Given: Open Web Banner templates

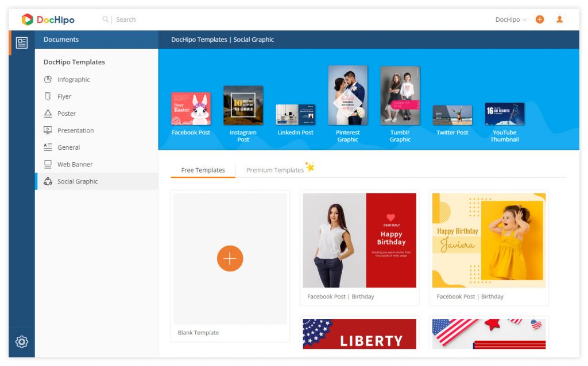Looking at the screenshot, I should pos(75,165).
